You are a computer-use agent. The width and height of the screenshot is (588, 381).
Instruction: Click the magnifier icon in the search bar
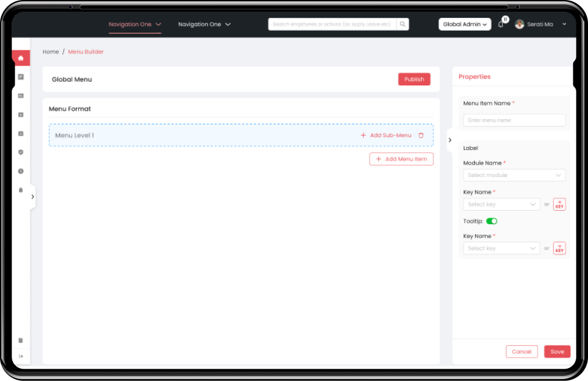(403, 24)
